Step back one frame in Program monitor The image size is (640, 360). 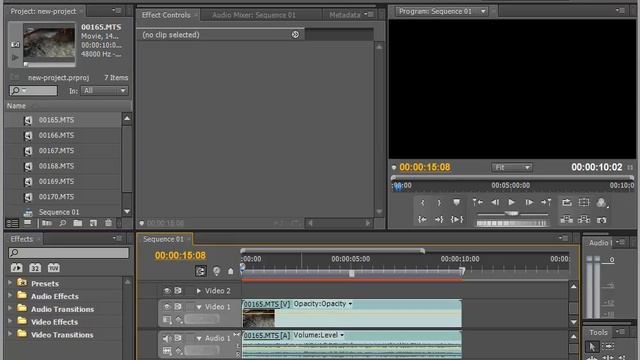[495, 202]
